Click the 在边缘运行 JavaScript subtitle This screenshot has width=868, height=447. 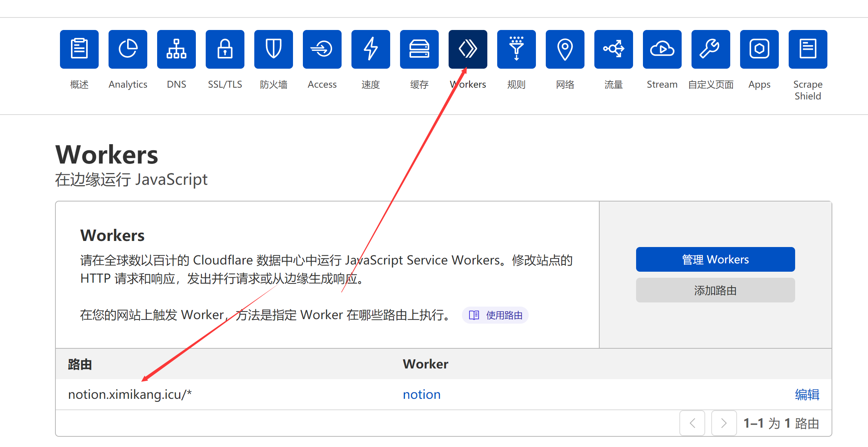point(131,179)
